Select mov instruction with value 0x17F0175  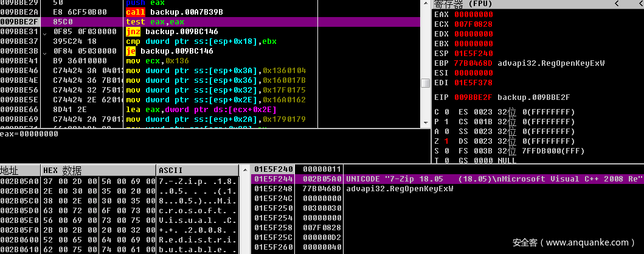[216, 91]
